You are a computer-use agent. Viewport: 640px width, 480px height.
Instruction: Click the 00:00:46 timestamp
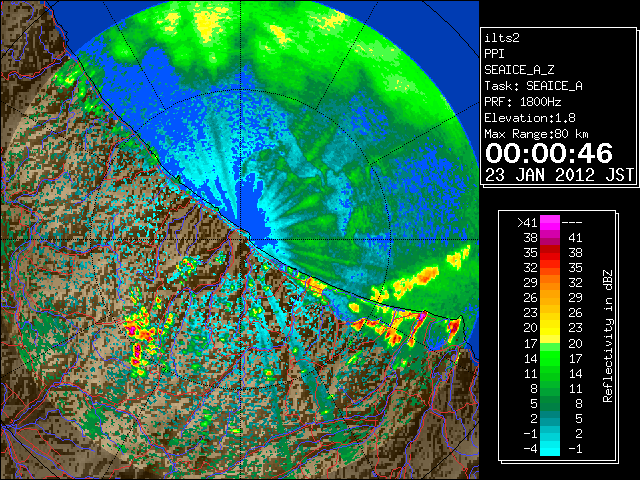tap(549, 153)
